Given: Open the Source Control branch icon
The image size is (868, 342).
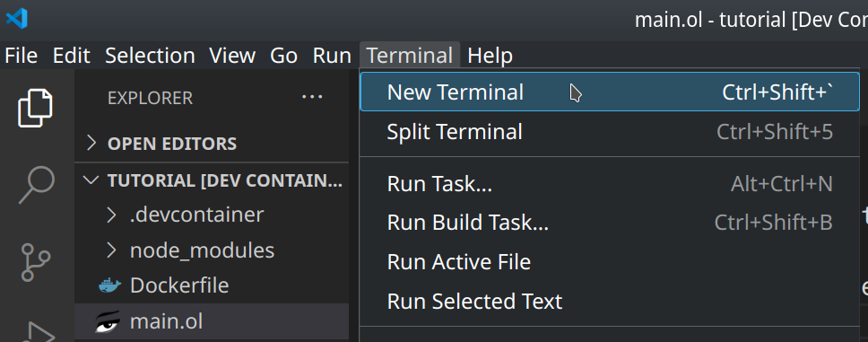Looking at the screenshot, I should point(36,261).
